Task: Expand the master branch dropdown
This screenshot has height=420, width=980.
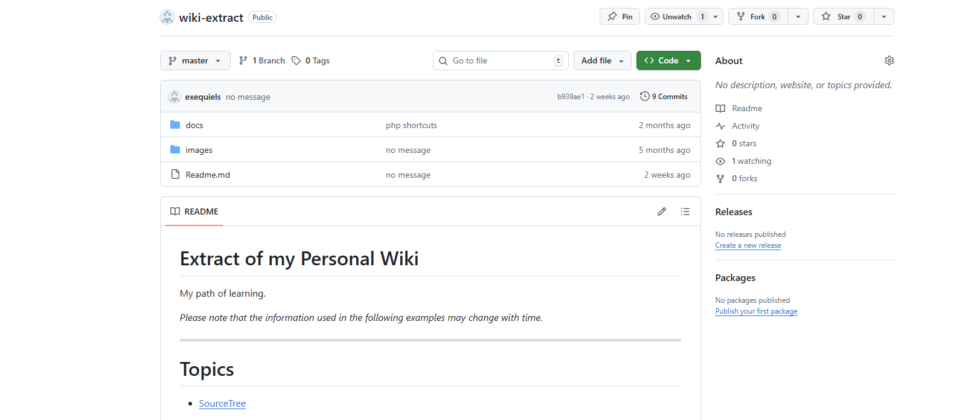Action: point(195,60)
